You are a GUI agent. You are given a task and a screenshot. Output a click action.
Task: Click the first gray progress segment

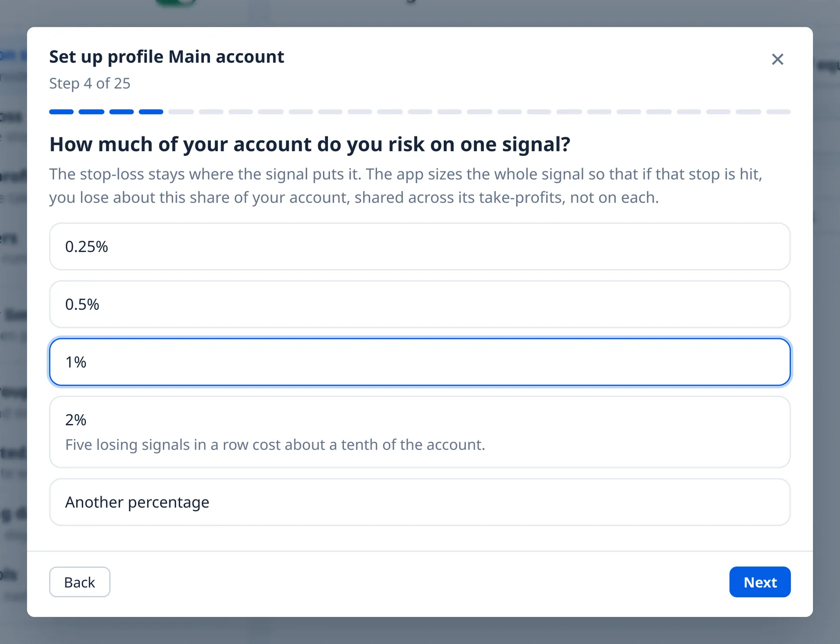(181, 112)
